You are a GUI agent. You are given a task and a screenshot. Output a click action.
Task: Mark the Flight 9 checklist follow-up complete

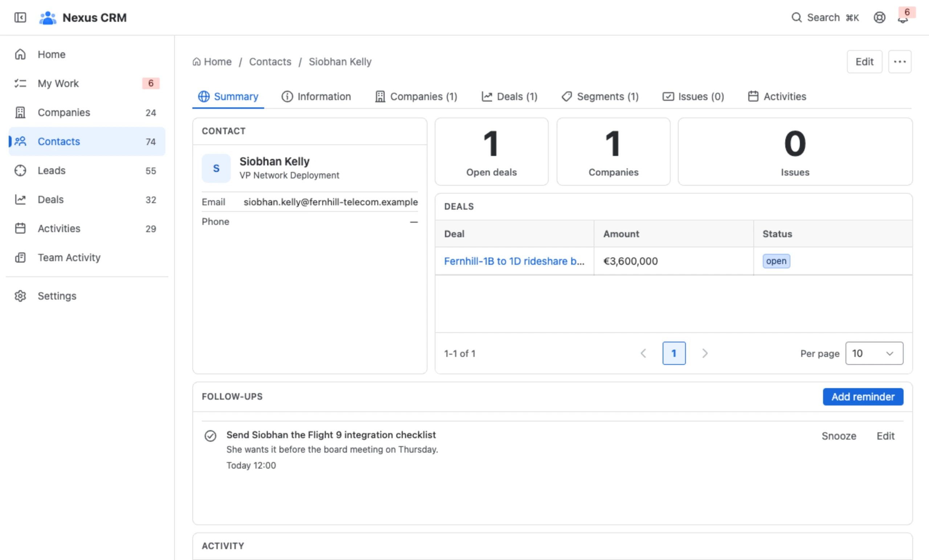[x=210, y=436]
